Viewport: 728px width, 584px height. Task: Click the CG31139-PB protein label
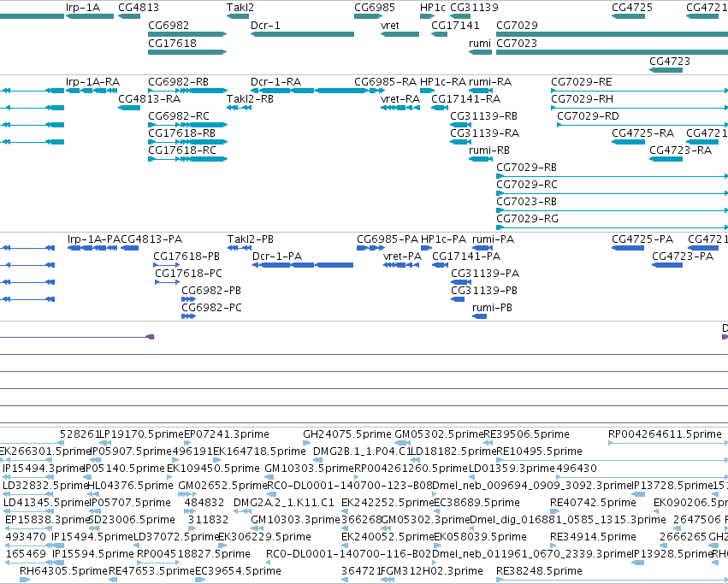tap(484, 291)
